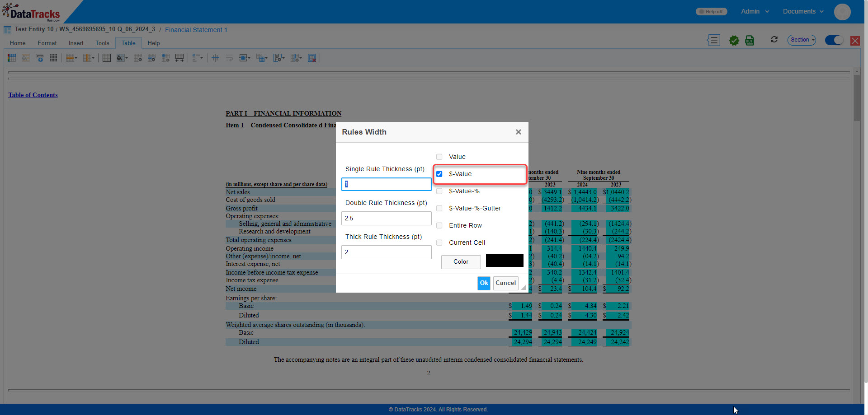Viewport: 868px width, 415px height.
Task: Click the table-row-with-gear toolbar icon
Action: point(152,58)
